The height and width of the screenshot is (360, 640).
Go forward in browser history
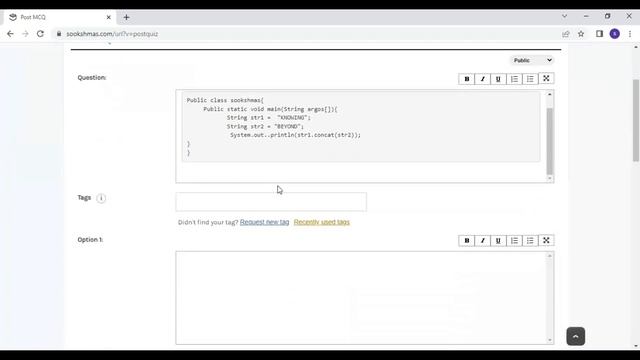pos(25,34)
